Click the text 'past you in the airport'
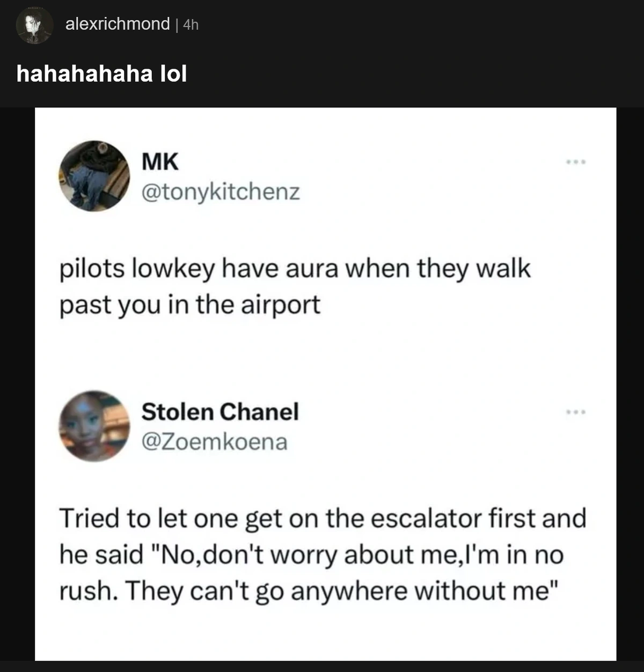Viewport: 644px width, 672px height. coord(189,305)
